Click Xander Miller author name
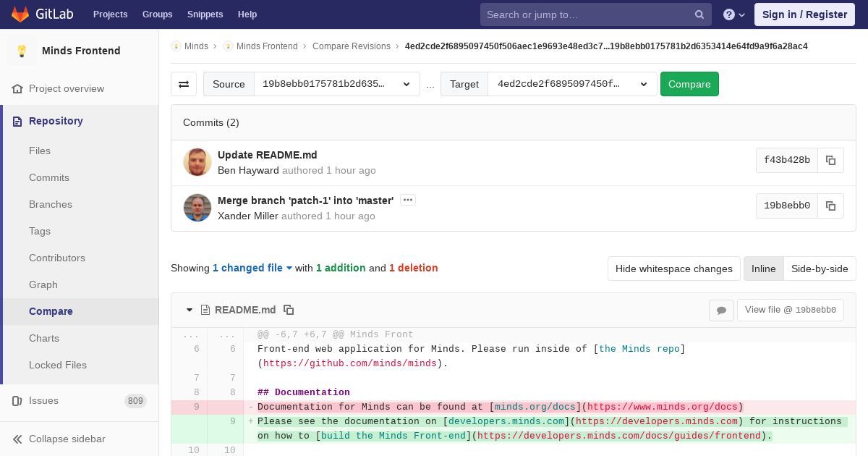Image resolution: width=868 pixels, height=456 pixels. point(248,216)
